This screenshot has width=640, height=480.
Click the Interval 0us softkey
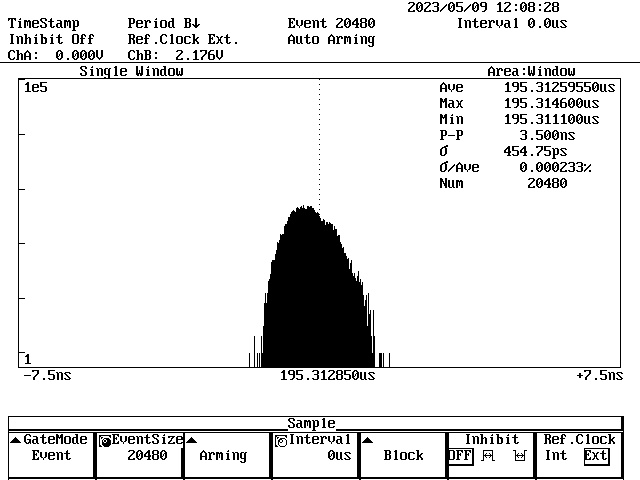(x=316, y=456)
